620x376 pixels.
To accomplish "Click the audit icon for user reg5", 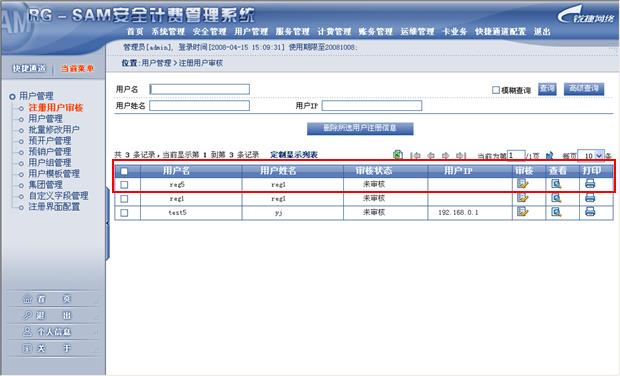I will click(x=522, y=184).
